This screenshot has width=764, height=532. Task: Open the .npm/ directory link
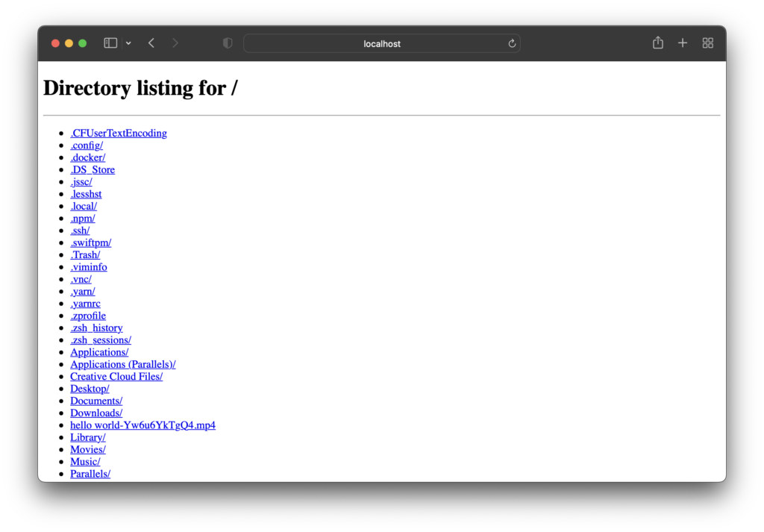tap(82, 219)
